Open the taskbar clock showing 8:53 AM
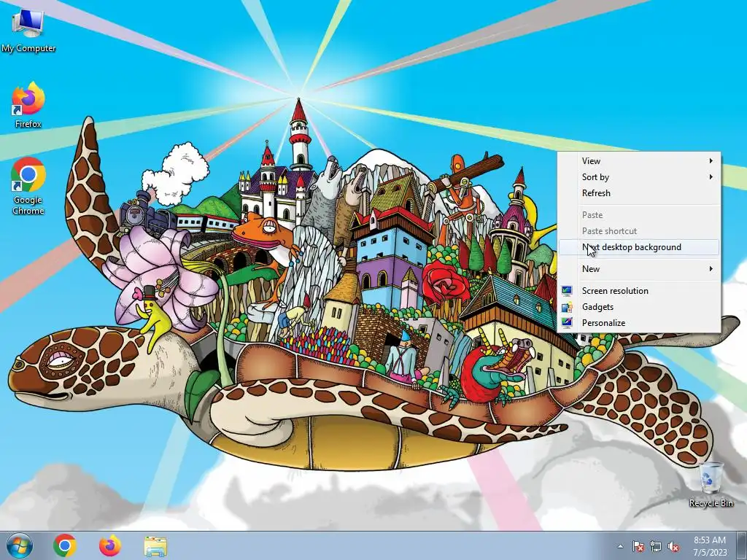Viewport: 747px width, 560px height. pos(710,546)
